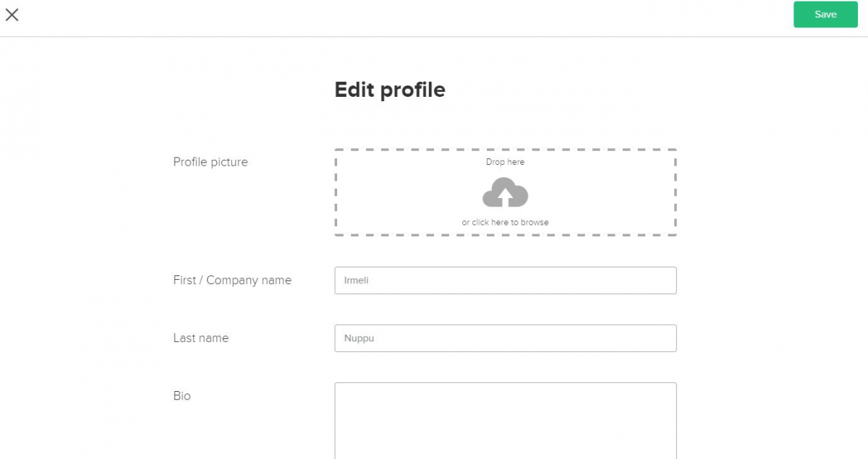Click the "Last name" label
Viewport: 868px width, 459px height.
(201, 338)
